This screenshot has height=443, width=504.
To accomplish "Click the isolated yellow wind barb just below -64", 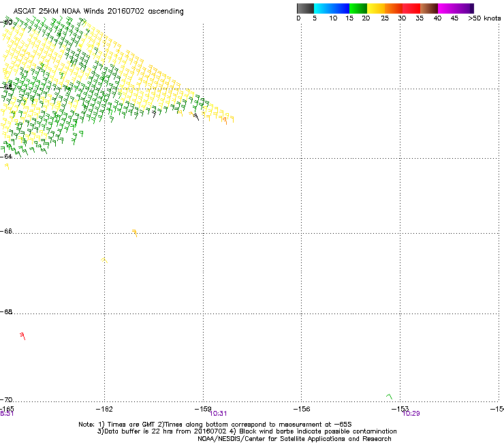I will tap(7, 166).
